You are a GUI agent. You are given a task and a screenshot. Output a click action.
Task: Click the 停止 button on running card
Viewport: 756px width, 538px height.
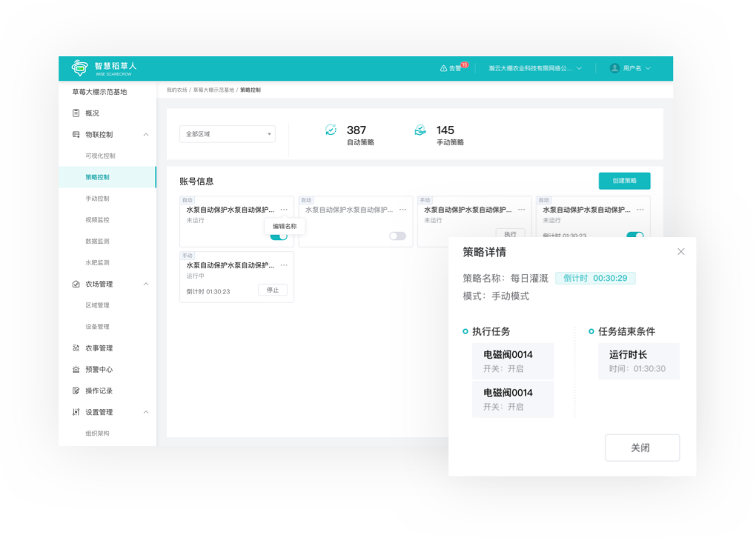[x=273, y=290]
